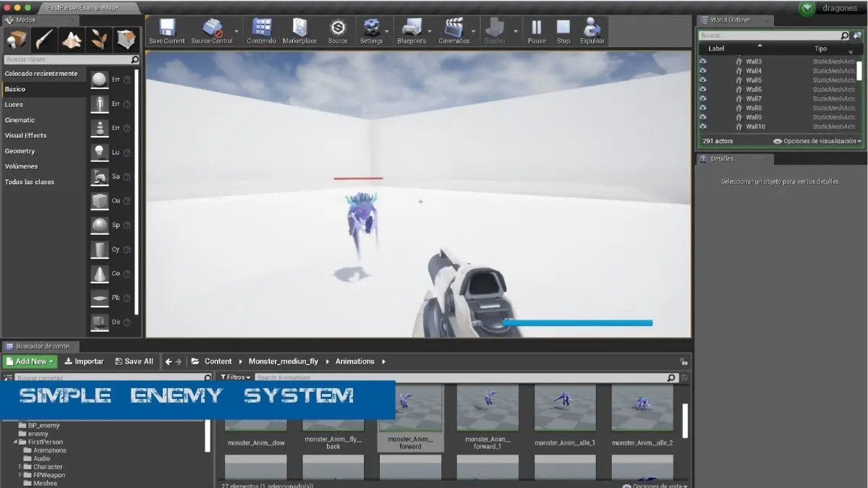This screenshot has width=868, height=488.
Task: Open the Source Control dropdown arrow
Action: pos(237,31)
